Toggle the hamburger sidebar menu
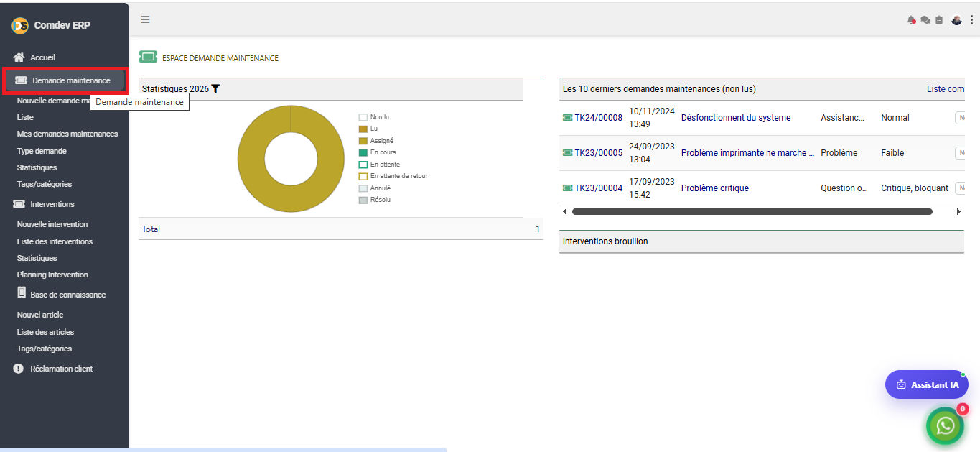This screenshot has width=980, height=452. (146, 19)
